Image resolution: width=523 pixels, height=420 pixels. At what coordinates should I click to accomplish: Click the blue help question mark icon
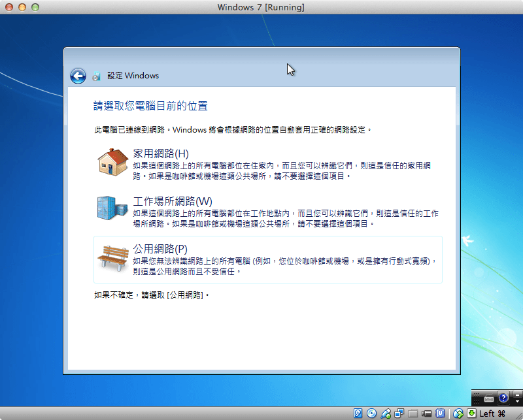[x=503, y=398]
